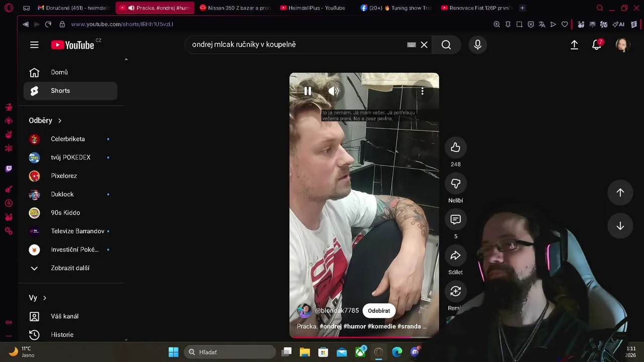Like the Short with thumbs up
The height and width of the screenshot is (362, 644).
tap(455, 147)
